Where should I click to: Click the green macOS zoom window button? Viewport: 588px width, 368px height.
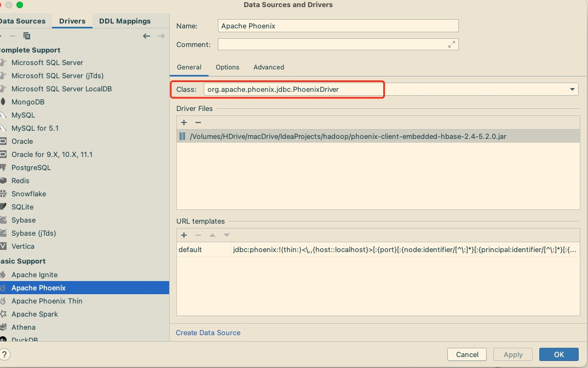[20, 5]
